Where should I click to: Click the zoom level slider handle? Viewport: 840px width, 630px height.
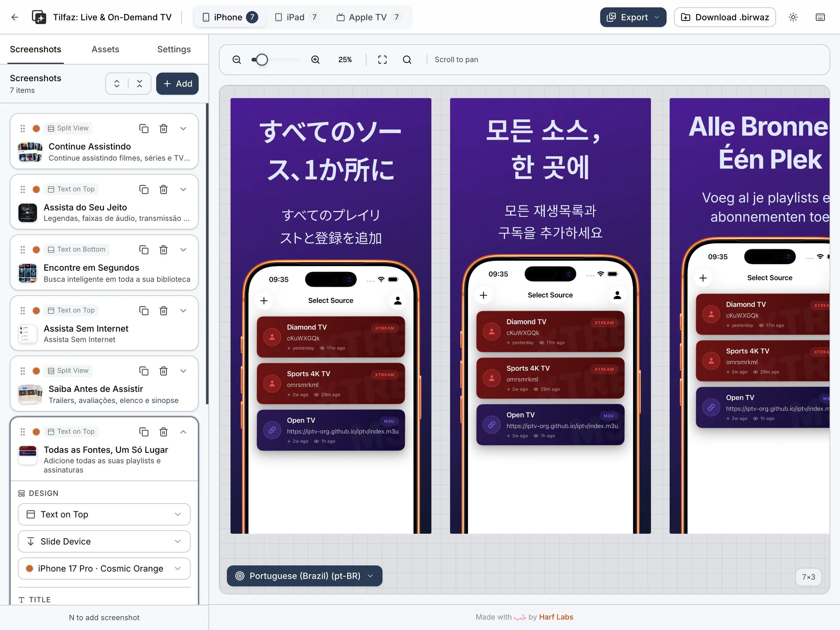pos(262,60)
